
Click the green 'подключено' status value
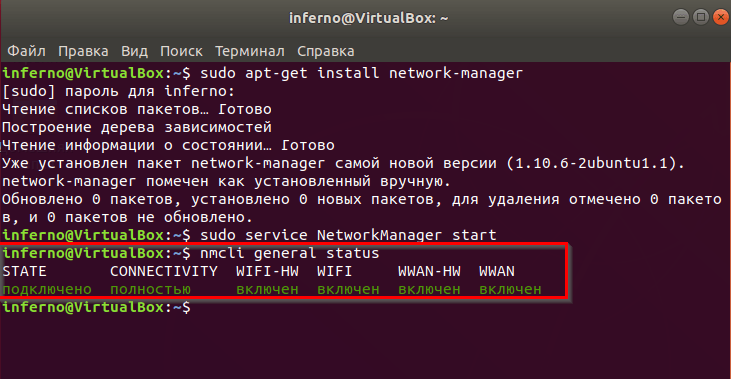47,289
